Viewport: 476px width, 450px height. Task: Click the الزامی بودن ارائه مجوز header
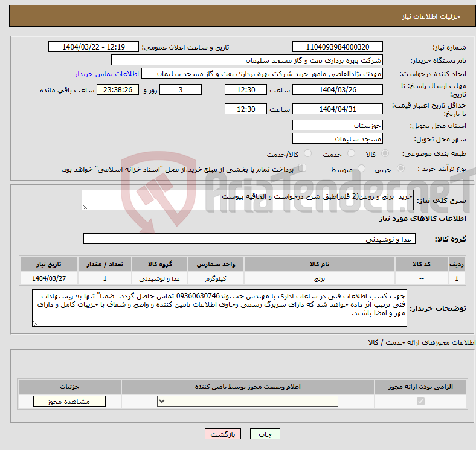[420, 387]
